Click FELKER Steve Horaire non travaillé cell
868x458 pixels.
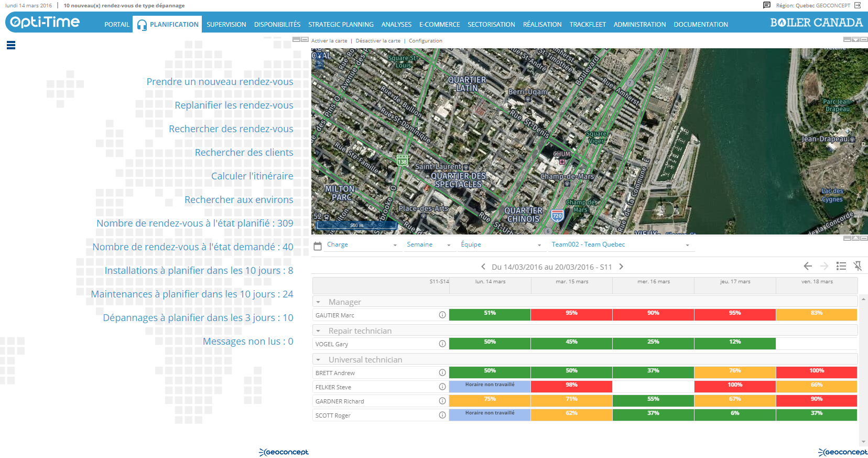click(x=490, y=387)
